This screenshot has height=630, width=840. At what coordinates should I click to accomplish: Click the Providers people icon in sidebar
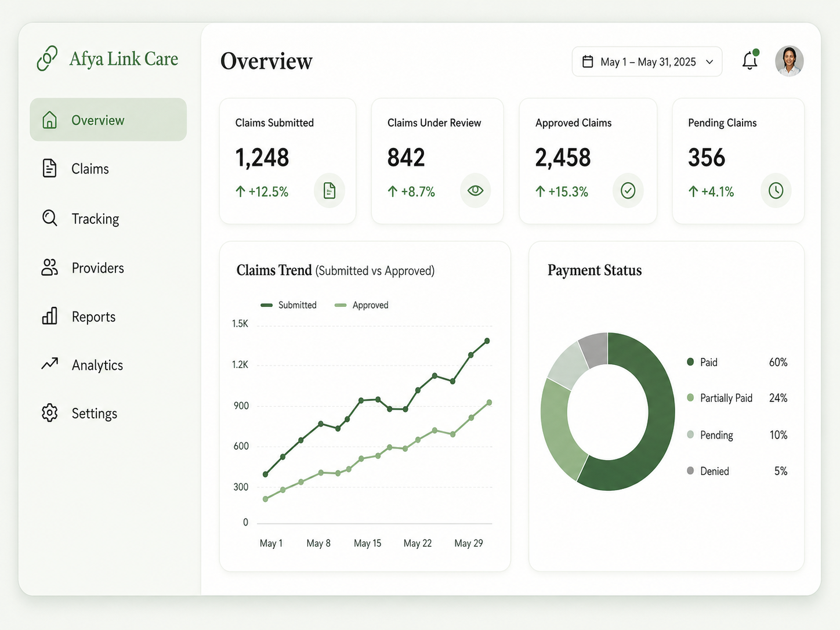coord(50,267)
